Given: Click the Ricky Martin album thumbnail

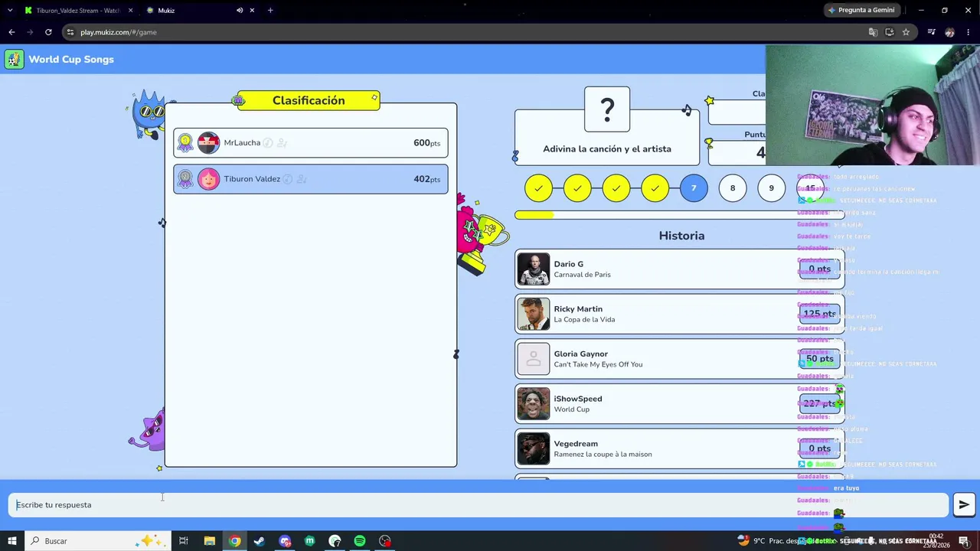Looking at the screenshot, I should [x=534, y=314].
